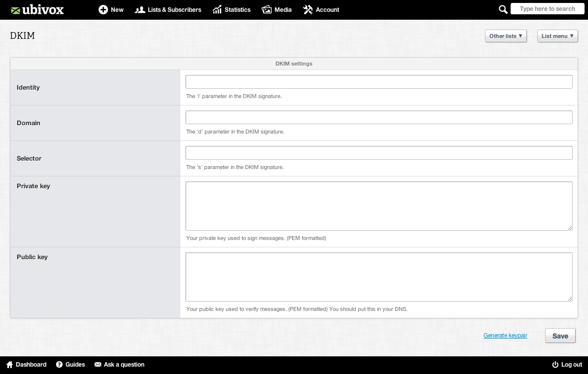Focus the Domain input field
Image resolution: width=588 pixels, height=374 pixels.
click(x=379, y=117)
